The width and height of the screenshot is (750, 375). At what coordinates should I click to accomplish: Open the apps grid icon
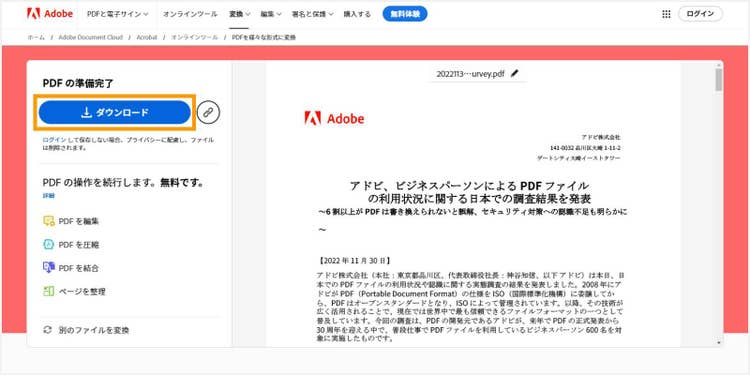click(x=666, y=14)
